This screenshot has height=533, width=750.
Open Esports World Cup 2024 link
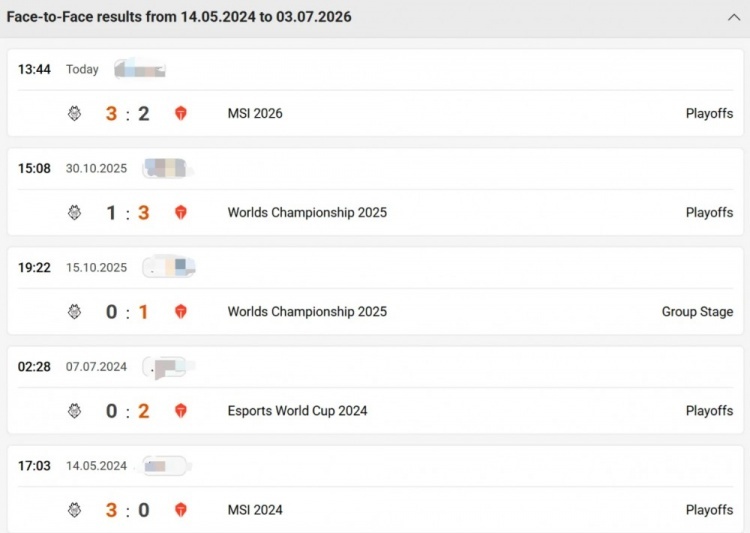pos(298,411)
